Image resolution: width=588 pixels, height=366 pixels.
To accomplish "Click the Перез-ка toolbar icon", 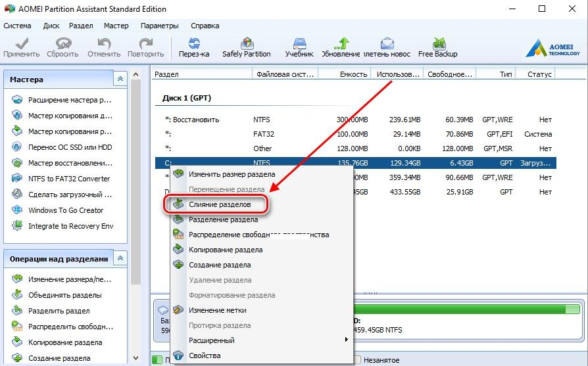I will pyautogui.click(x=194, y=43).
